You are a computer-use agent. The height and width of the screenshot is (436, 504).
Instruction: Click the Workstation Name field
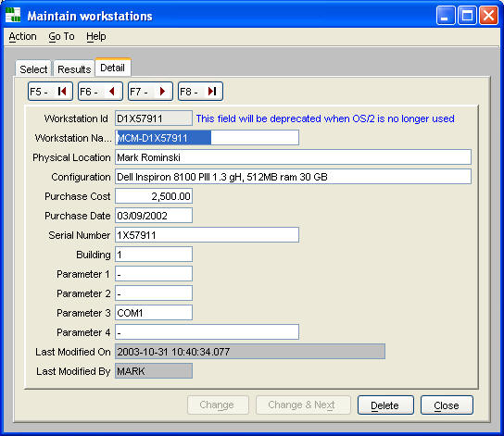click(x=207, y=138)
